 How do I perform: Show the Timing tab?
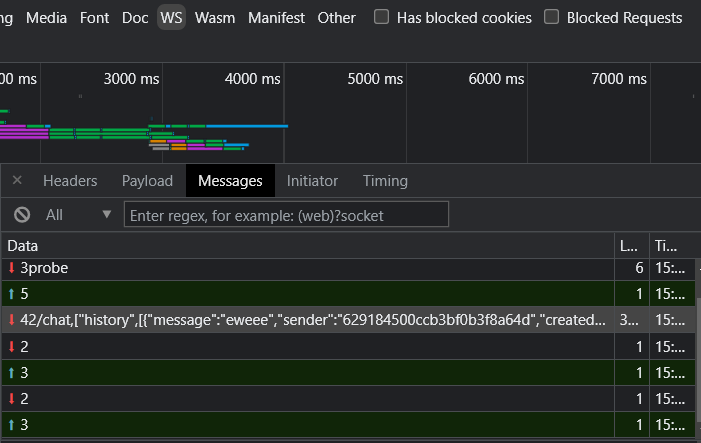[x=385, y=181]
